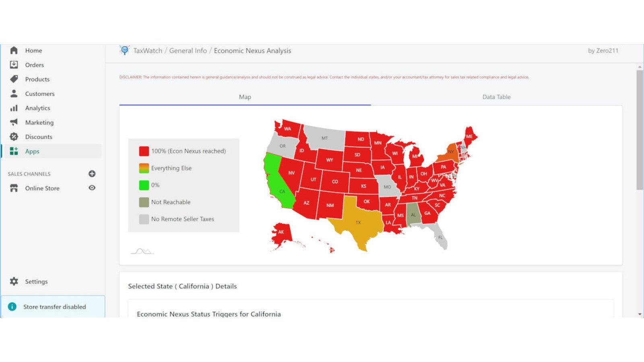Click the TaxWatch logo in the header
This screenshot has height=362, width=644.
(125, 50)
